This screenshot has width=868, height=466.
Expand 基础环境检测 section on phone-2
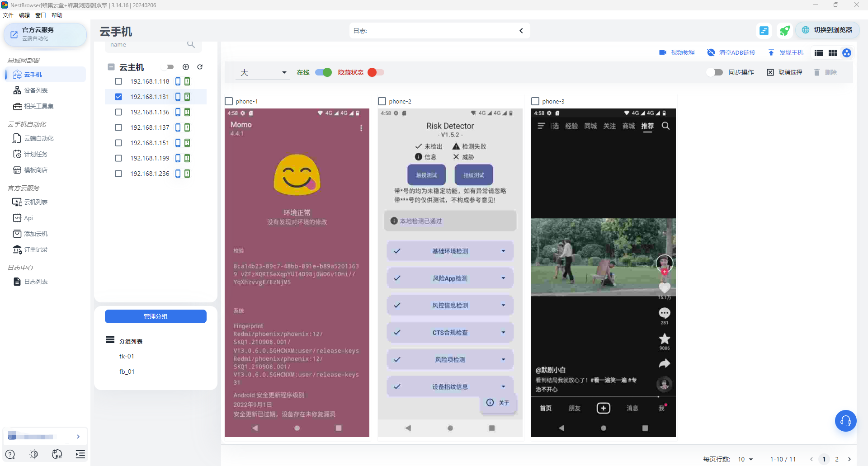click(x=504, y=251)
